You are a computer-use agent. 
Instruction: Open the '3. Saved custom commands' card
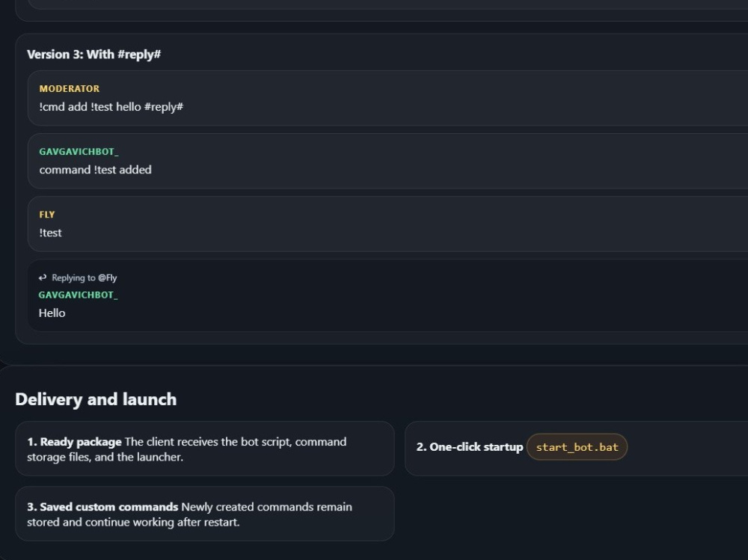[205, 514]
